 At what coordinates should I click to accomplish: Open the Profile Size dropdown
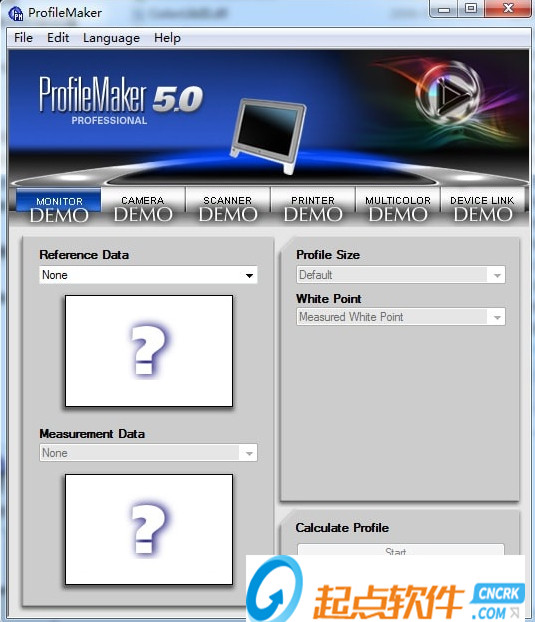point(401,275)
